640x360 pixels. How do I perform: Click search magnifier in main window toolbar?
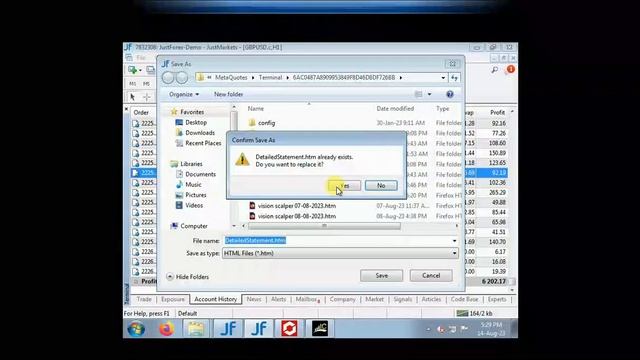495,70
